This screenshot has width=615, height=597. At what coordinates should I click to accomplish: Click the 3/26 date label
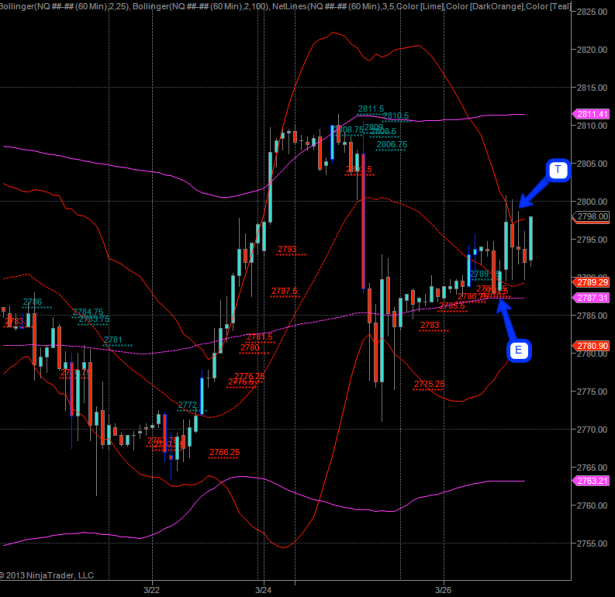[x=446, y=589]
